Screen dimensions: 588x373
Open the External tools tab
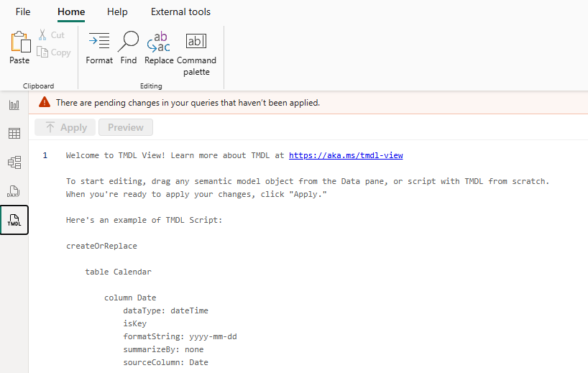coord(180,11)
